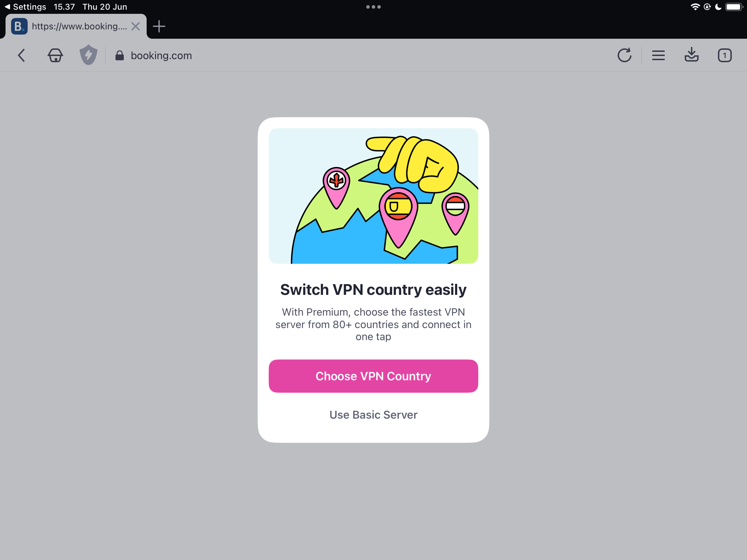The image size is (747, 560).
Task: Click the lock/secure connection icon
Action: click(119, 55)
